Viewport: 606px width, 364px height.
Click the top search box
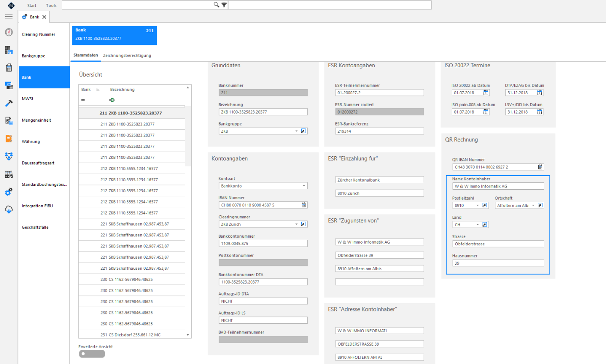pos(137,5)
